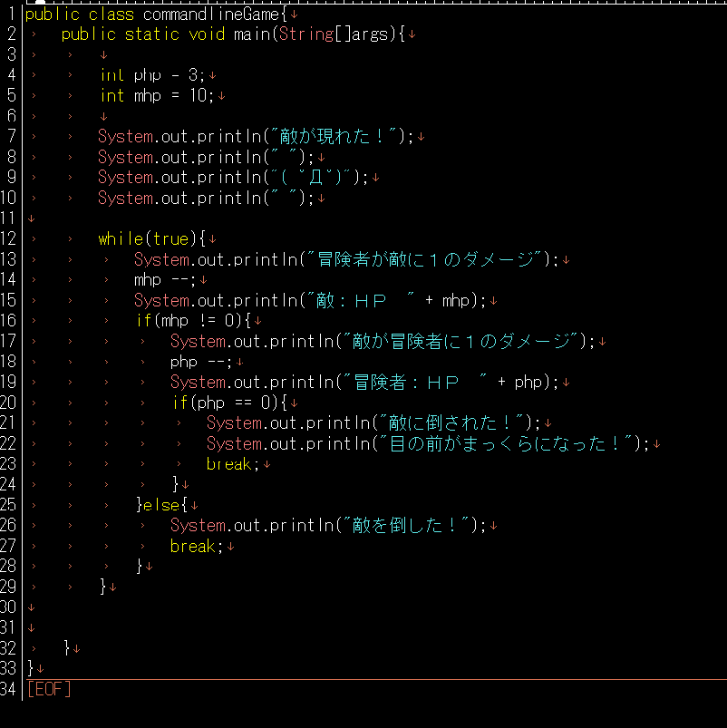Click line number 27 in the gutter
This screenshot has height=728, width=727.
[8, 545]
